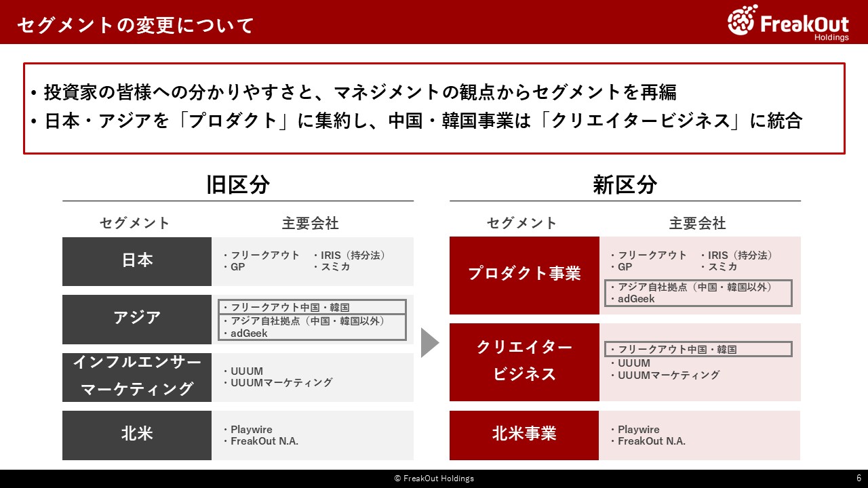Click フリークアウト in the 日本 row
Screen dimensions: 868x488
[264, 256]
